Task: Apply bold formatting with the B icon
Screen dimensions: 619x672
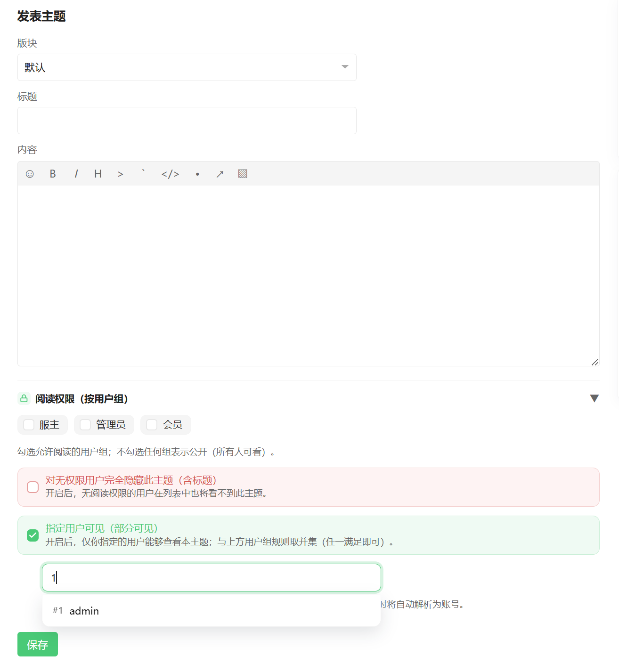Action: (x=53, y=174)
